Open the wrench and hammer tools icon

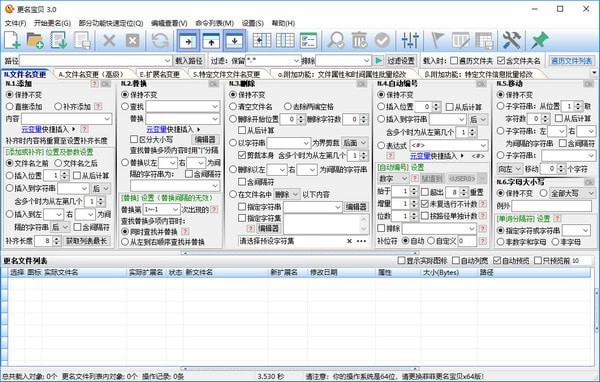511,40
